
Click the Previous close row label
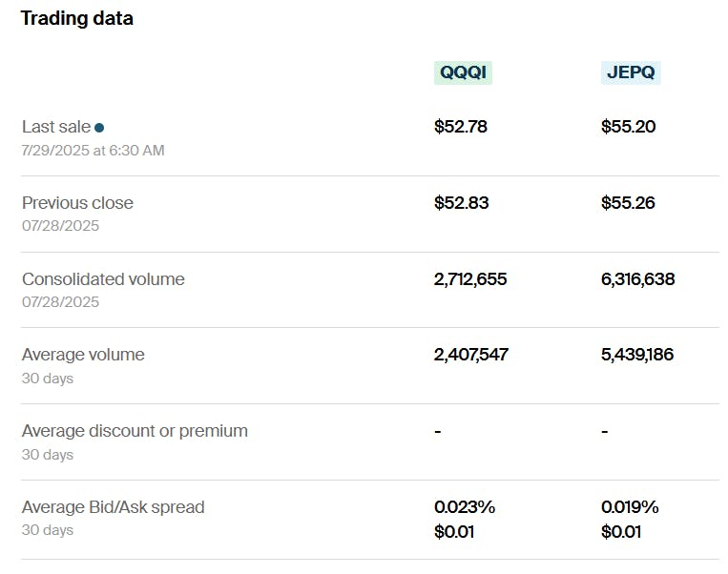coord(77,203)
